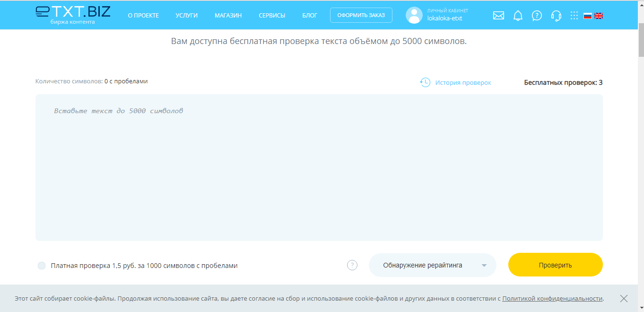Open the apps grid dots icon
644x312 pixels.
click(574, 16)
